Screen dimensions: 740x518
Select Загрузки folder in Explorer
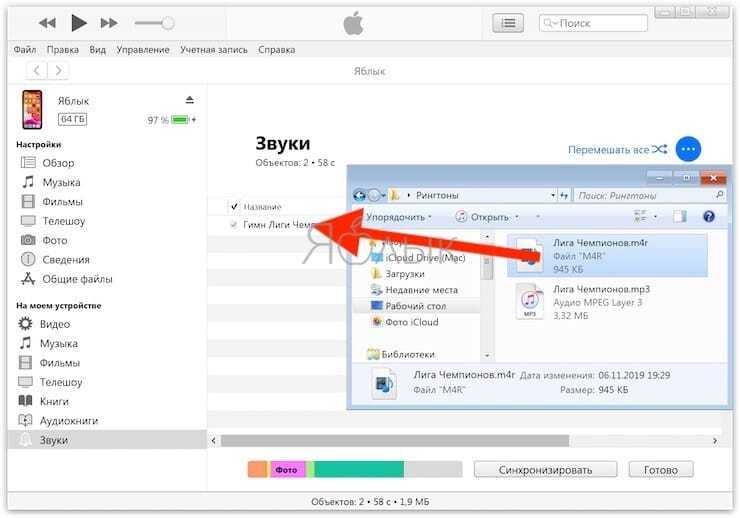(x=398, y=274)
